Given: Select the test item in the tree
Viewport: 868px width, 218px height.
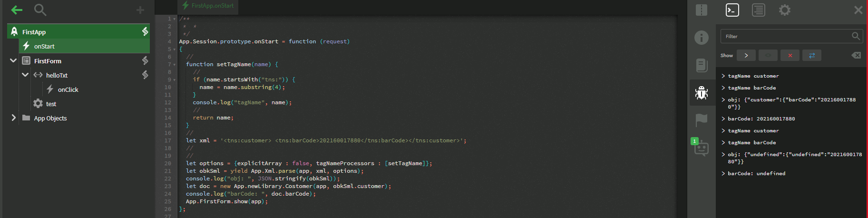Looking at the screenshot, I should [51, 104].
